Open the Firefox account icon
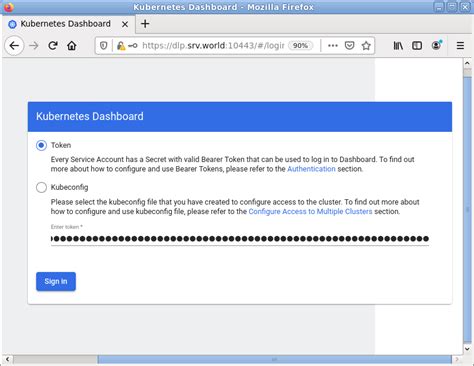The height and width of the screenshot is (366, 474). 436,45
